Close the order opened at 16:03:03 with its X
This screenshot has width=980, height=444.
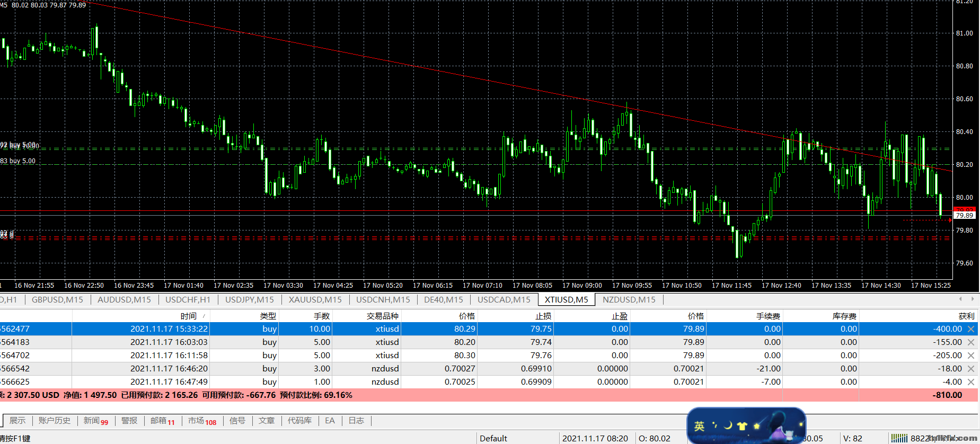pos(971,342)
